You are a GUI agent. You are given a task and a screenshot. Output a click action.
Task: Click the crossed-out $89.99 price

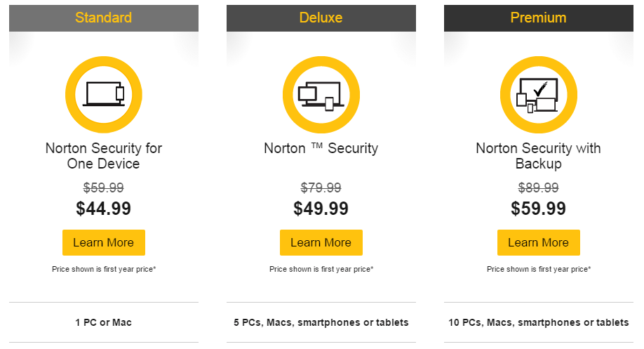point(539,188)
